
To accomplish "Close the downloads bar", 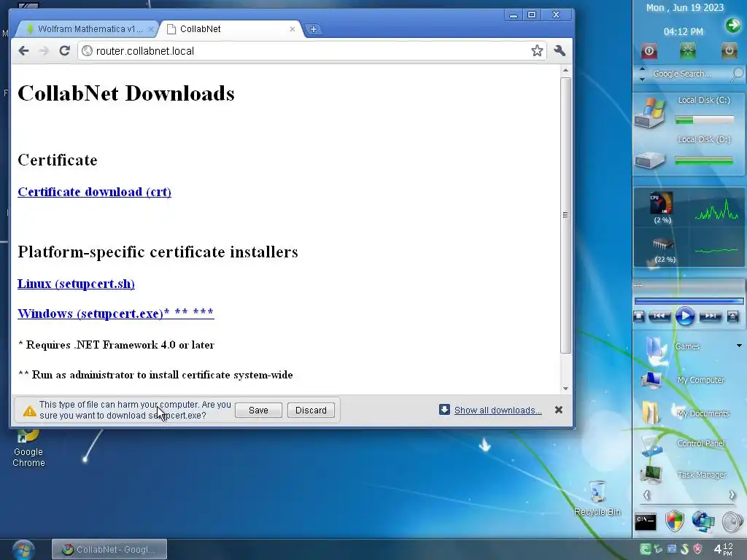I will click(x=559, y=410).
